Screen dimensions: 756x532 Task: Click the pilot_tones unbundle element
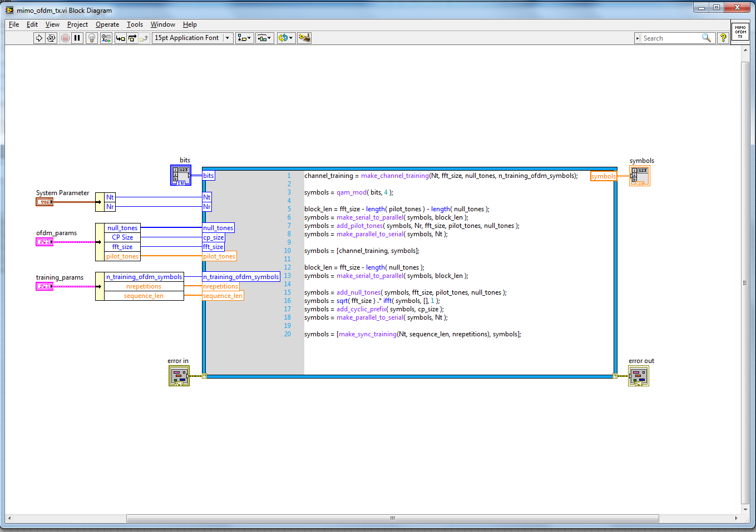pyautogui.click(x=122, y=256)
